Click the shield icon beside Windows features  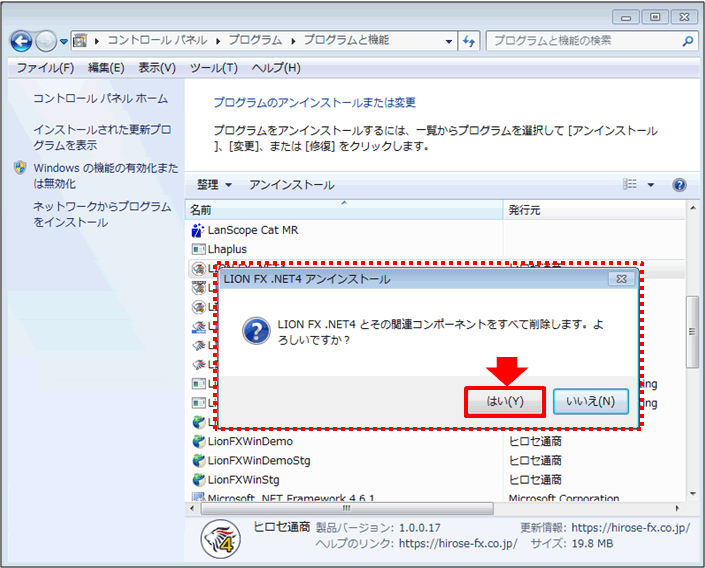(x=20, y=168)
